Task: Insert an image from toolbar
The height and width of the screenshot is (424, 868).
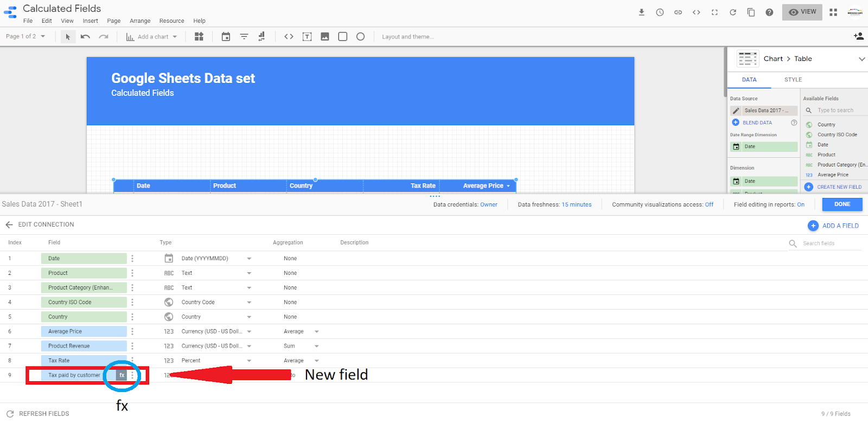Action: (325, 36)
